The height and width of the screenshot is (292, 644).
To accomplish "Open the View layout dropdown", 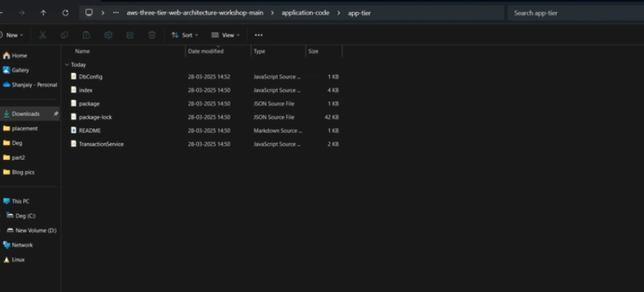I will (226, 35).
